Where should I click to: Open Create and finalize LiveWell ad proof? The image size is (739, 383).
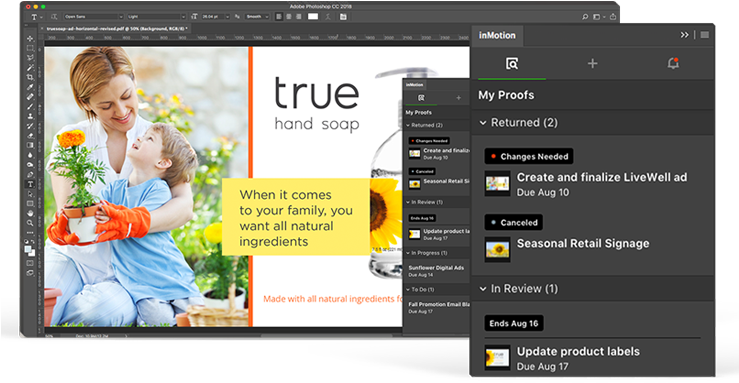pyautogui.click(x=602, y=177)
